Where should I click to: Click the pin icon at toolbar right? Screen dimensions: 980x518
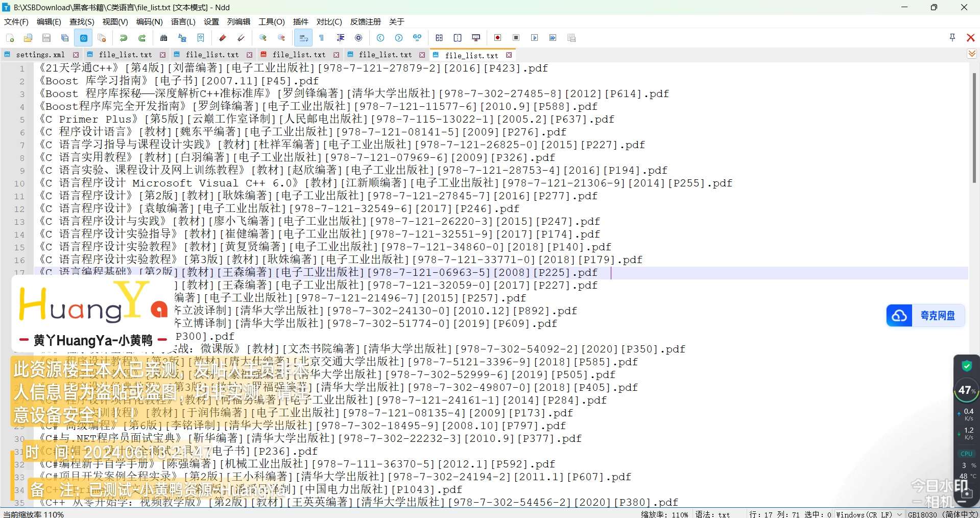(952, 37)
